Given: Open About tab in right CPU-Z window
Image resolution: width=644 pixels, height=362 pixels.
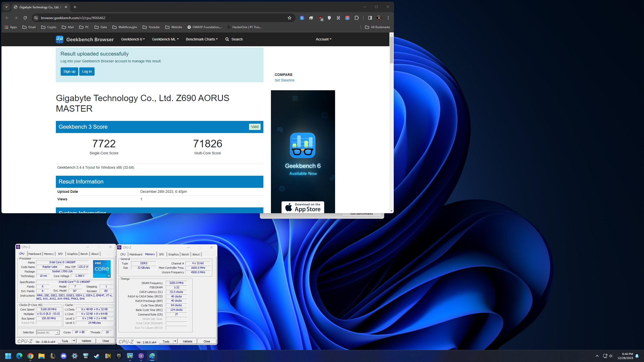Looking at the screenshot, I should click(x=196, y=254).
